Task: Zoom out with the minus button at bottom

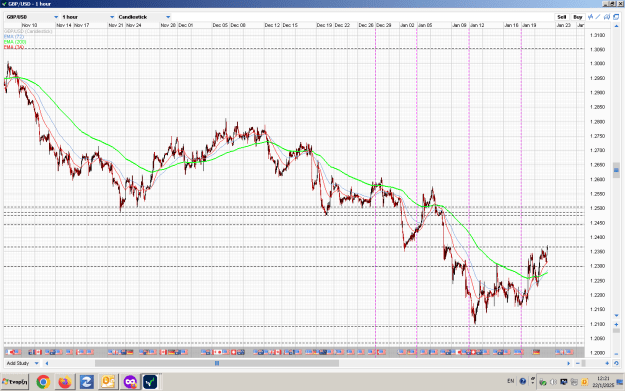Action: (x=578, y=363)
